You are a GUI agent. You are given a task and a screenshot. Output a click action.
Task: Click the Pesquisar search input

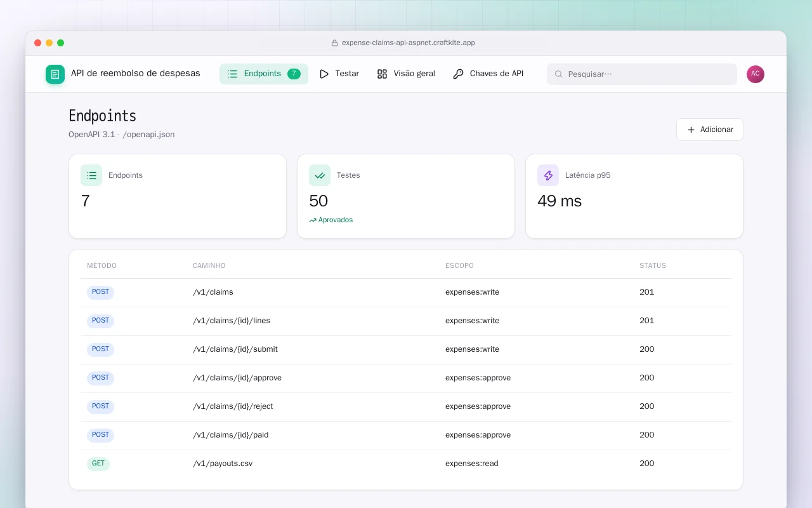[642, 74]
